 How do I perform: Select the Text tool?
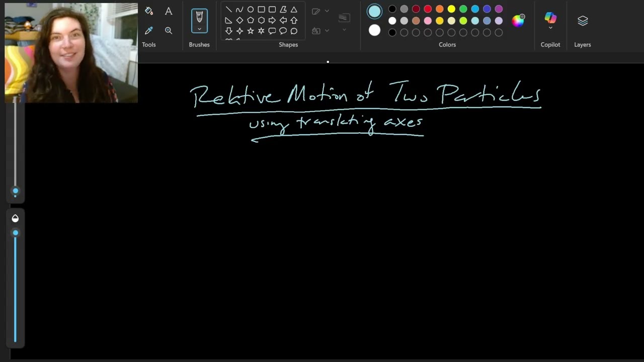tap(169, 11)
